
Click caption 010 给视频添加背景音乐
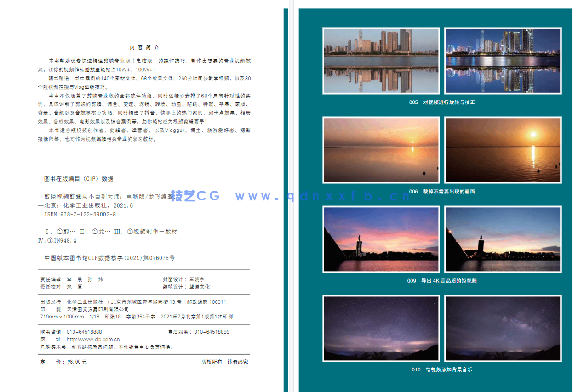(441, 369)
